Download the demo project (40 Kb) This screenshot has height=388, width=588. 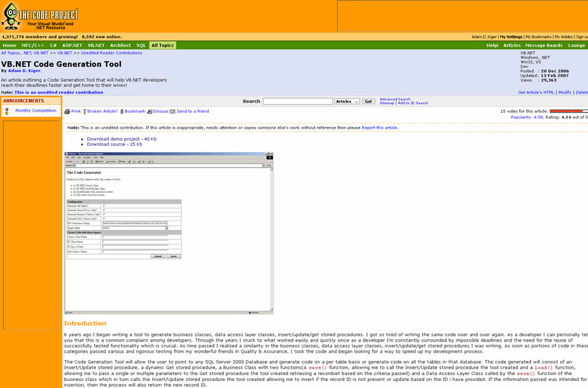tap(122, 139)
